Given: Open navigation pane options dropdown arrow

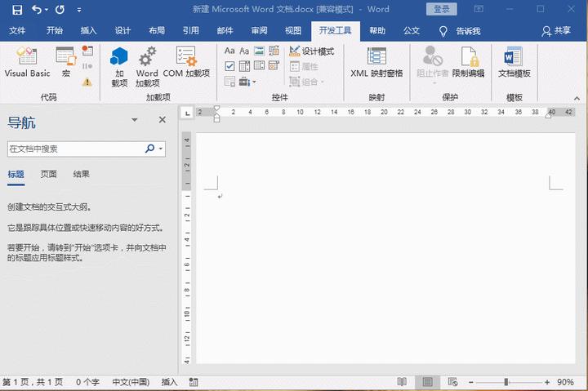Looking at the screenshot, I should (134, 120).
